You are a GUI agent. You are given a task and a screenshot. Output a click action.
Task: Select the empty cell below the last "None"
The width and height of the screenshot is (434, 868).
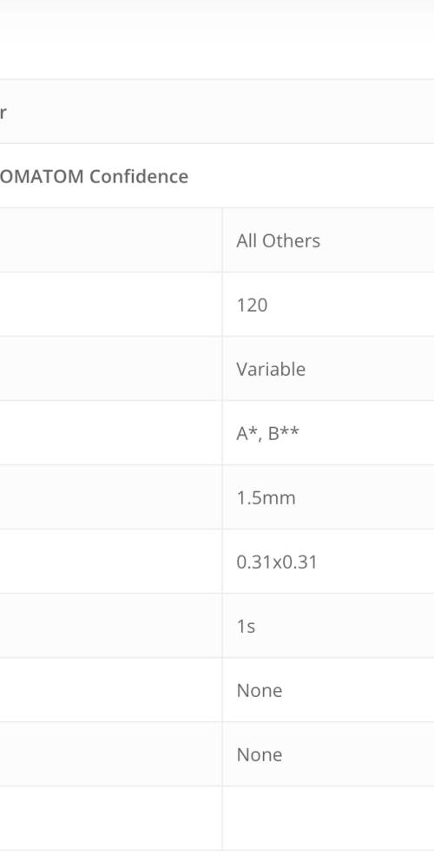point(328,819)
